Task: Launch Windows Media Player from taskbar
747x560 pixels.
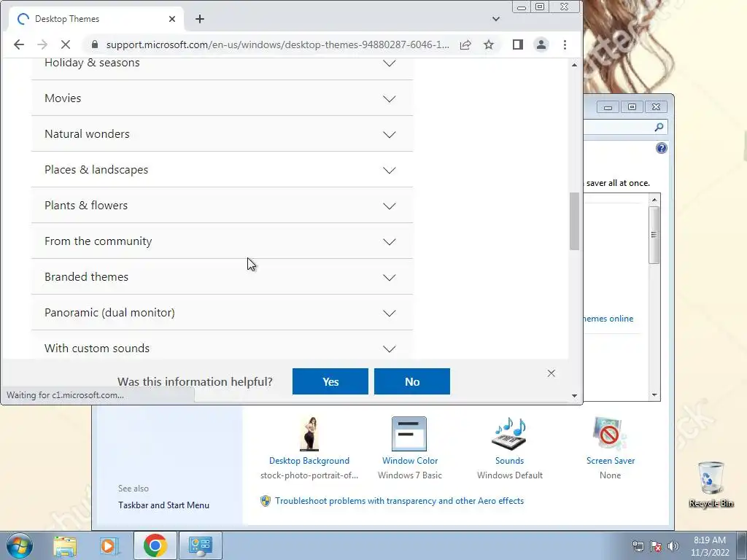Action: pyautogui.click(x=109, y=545)
